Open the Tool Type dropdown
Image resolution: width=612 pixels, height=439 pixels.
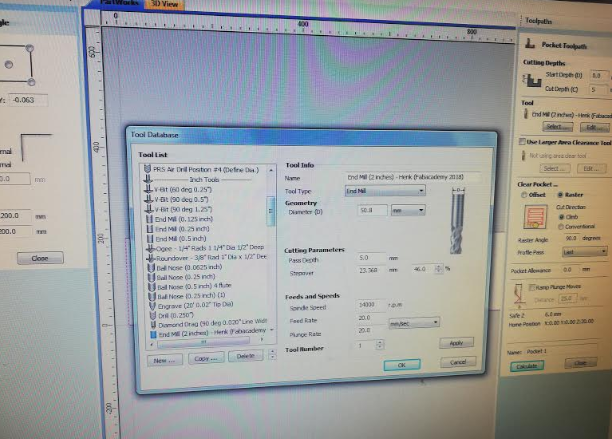tap(385, 191)
